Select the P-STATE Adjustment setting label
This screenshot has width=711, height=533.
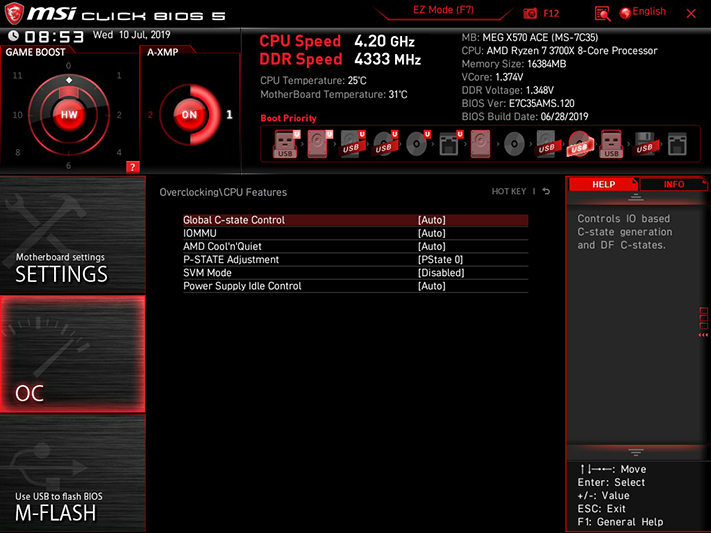231,259
